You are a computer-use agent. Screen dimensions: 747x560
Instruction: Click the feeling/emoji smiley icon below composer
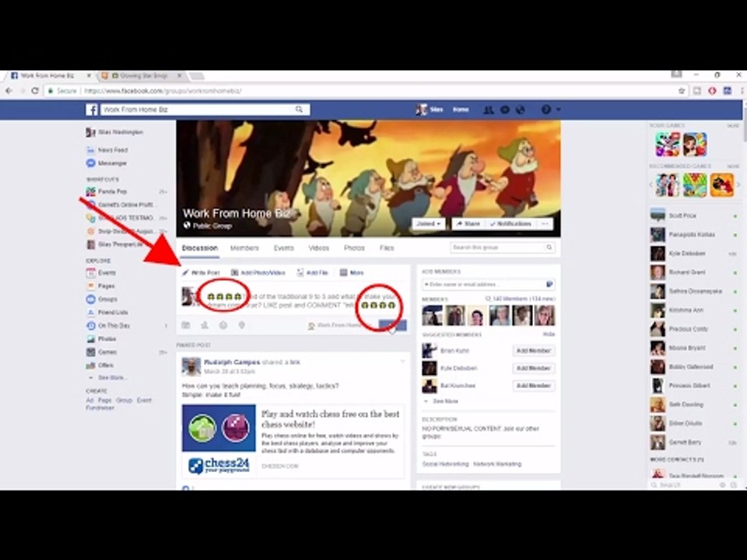223,325
